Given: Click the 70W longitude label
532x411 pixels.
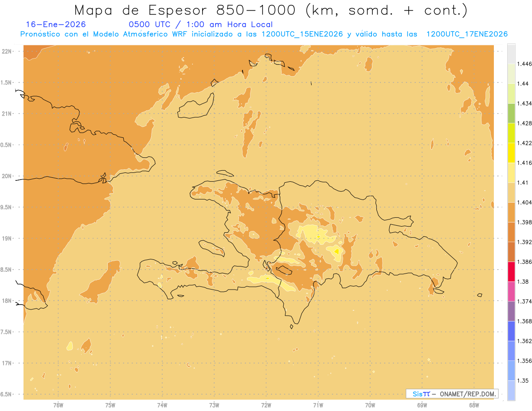Looking at the screenshot, I should point(370,405).
